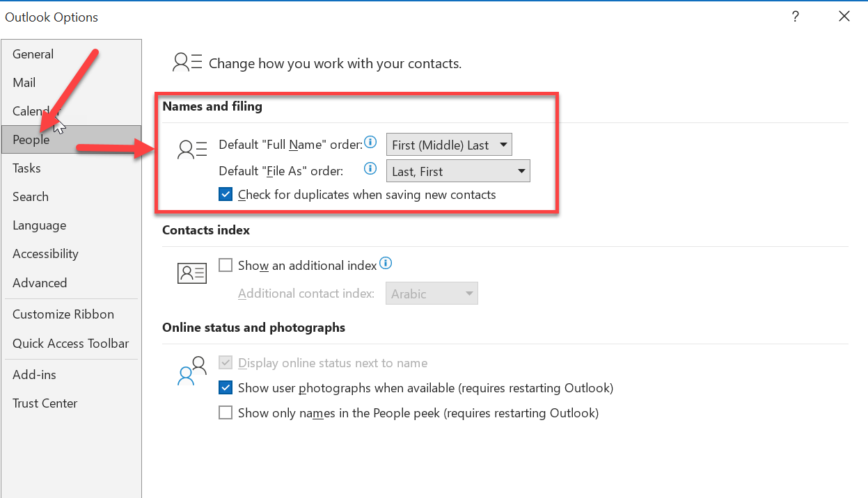Open the Full Name order dropdown
Screen dimensions: 868x498
449,145
